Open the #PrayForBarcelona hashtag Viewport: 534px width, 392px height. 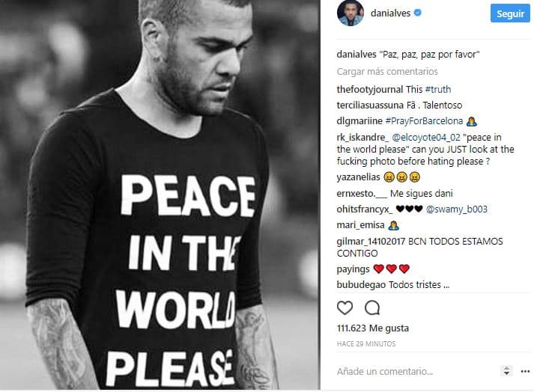tap(424, 121)
